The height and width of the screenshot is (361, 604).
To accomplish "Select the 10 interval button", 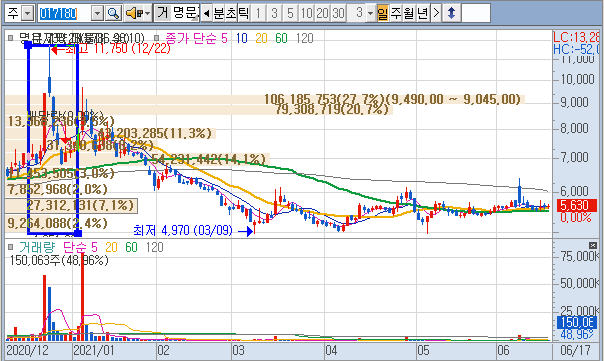I will pos(307,13).
